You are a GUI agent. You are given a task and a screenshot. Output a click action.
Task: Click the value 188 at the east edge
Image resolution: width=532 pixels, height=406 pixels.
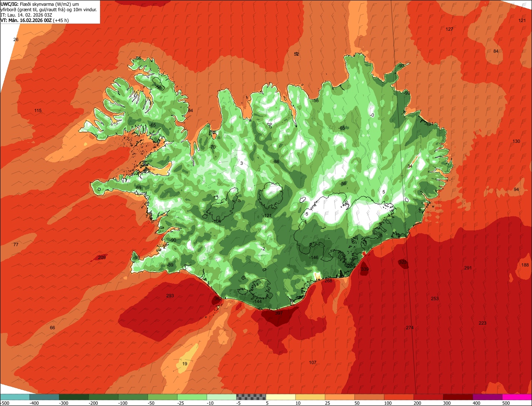525,265
